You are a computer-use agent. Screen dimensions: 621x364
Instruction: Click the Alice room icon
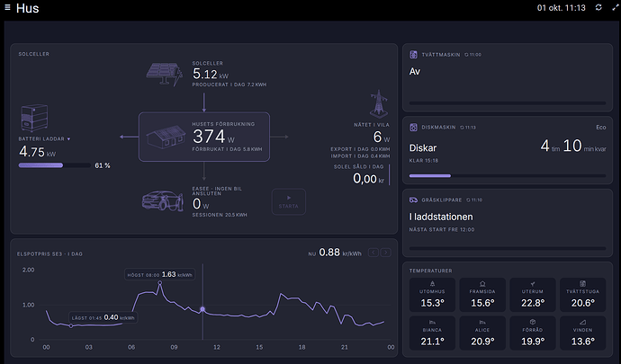click(482, 322)
